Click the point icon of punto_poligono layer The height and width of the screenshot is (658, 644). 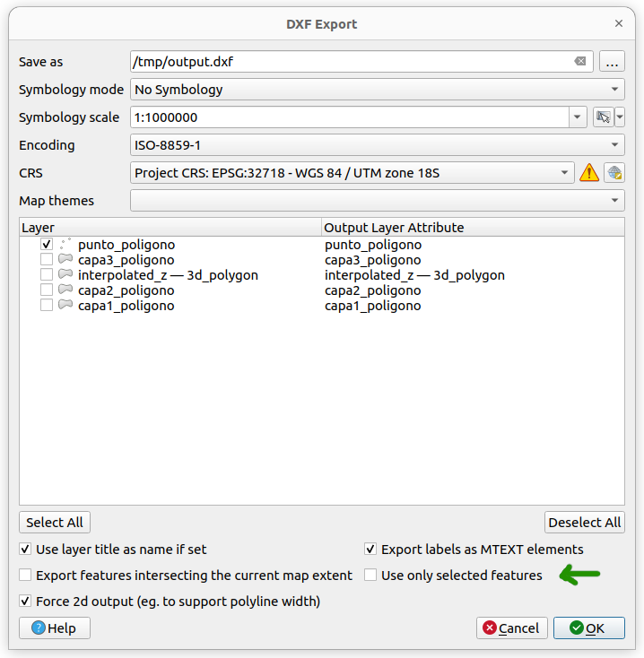(65, 245)
